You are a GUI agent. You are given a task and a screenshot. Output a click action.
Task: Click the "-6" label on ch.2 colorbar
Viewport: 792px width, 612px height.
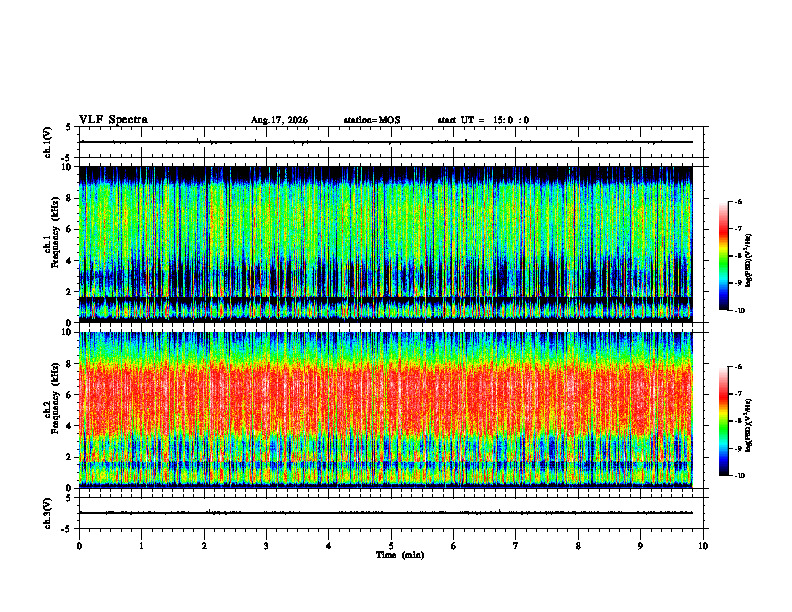(x=738, y=367)
